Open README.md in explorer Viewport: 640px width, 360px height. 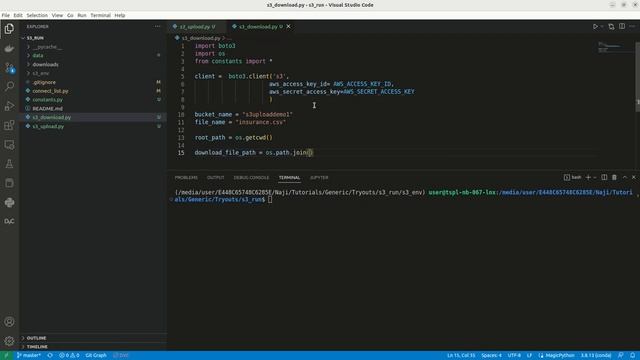pyautogui.click(x=93, y=109)
